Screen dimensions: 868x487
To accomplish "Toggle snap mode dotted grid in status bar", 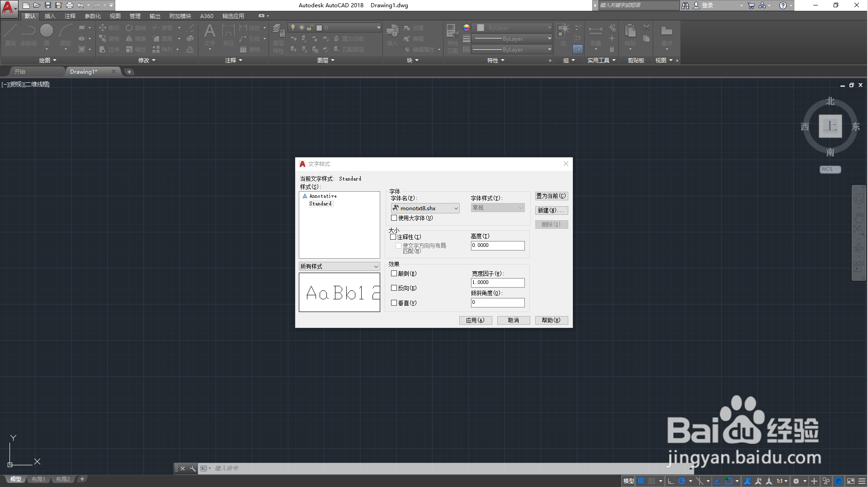I will pyautogui.click(x=652, y=481).
